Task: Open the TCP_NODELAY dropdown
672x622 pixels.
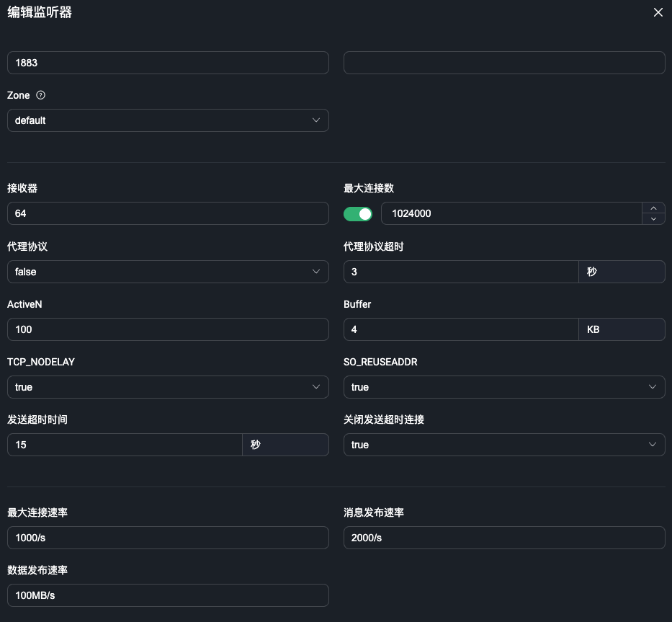Action: point(168,387)
